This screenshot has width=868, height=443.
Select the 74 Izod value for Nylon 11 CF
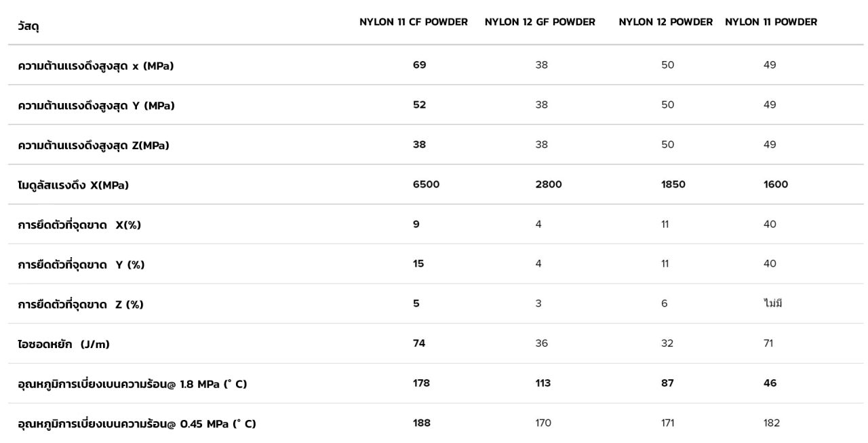(419, 343)
